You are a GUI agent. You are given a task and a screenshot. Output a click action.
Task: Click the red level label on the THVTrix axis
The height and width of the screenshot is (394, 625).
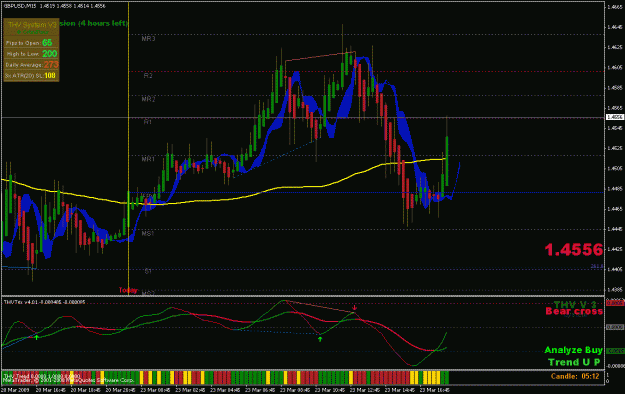click(x=615, y=303)
